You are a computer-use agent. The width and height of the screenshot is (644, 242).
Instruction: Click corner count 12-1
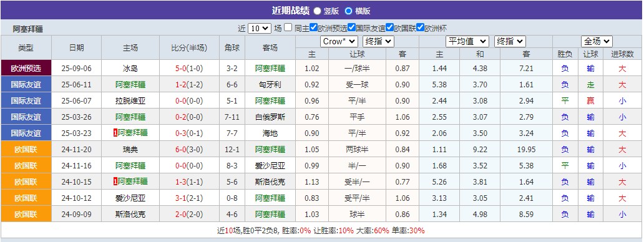(232, 150)
